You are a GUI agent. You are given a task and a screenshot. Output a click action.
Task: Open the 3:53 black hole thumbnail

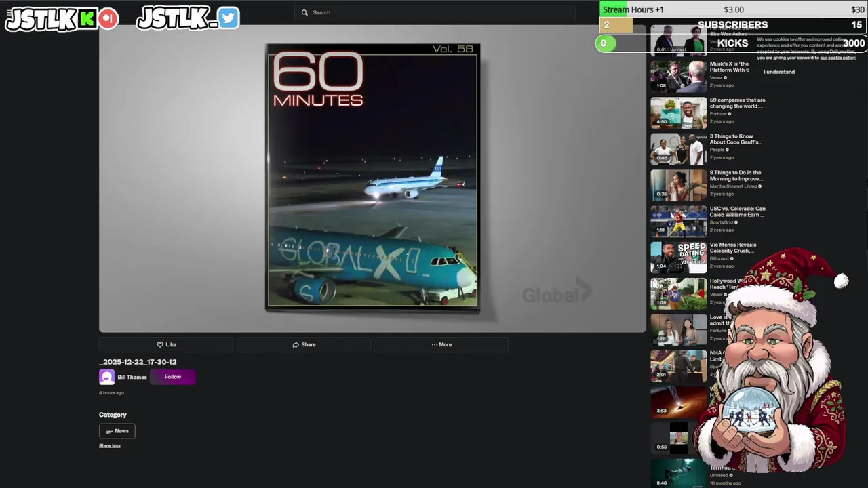(x=679, y=402)
